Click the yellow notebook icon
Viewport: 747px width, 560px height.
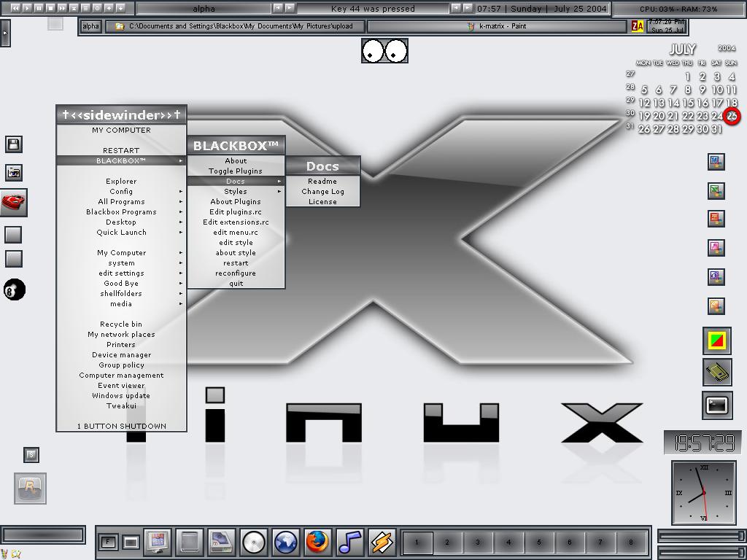coord(717,373)
